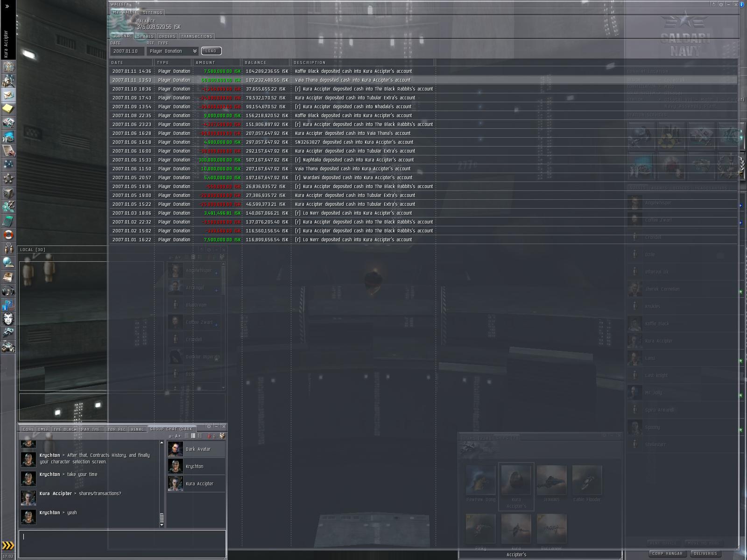Click the chat member list icon
The image size is (747, 560).
222,436
